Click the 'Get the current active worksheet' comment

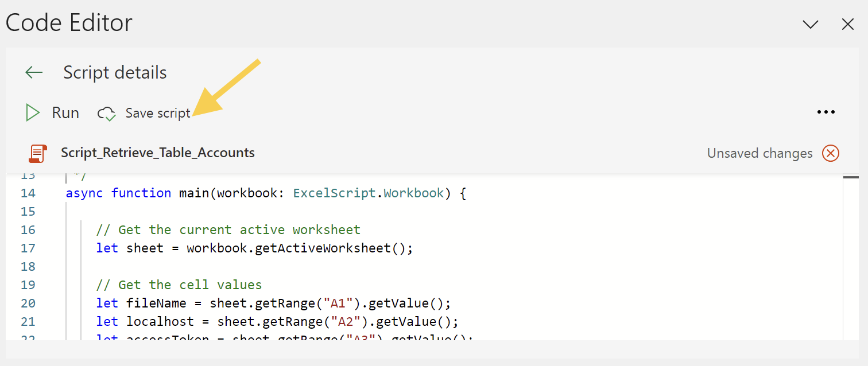228,230
